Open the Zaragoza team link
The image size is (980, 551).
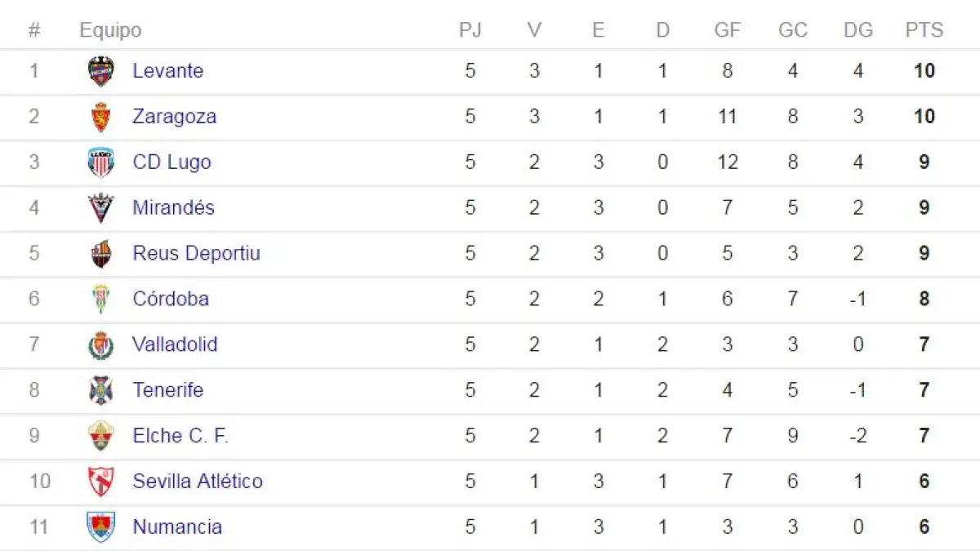174,117
